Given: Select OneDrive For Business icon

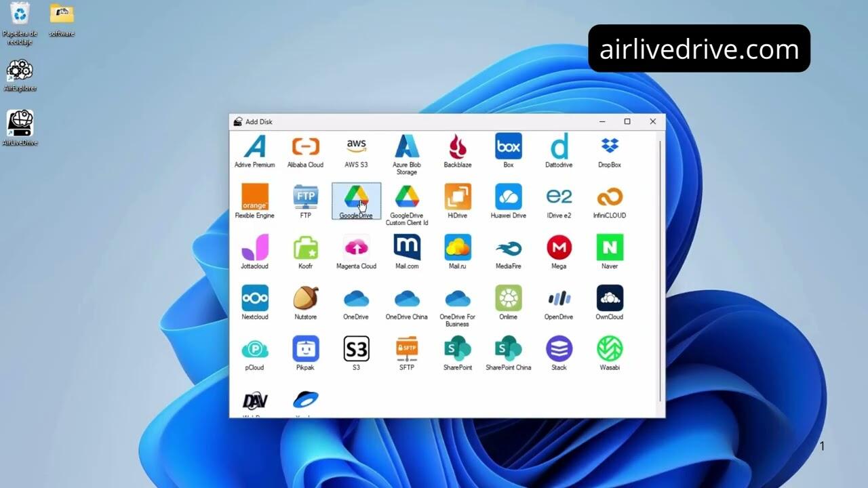Looking at the screenshot, I should (457, 299).
